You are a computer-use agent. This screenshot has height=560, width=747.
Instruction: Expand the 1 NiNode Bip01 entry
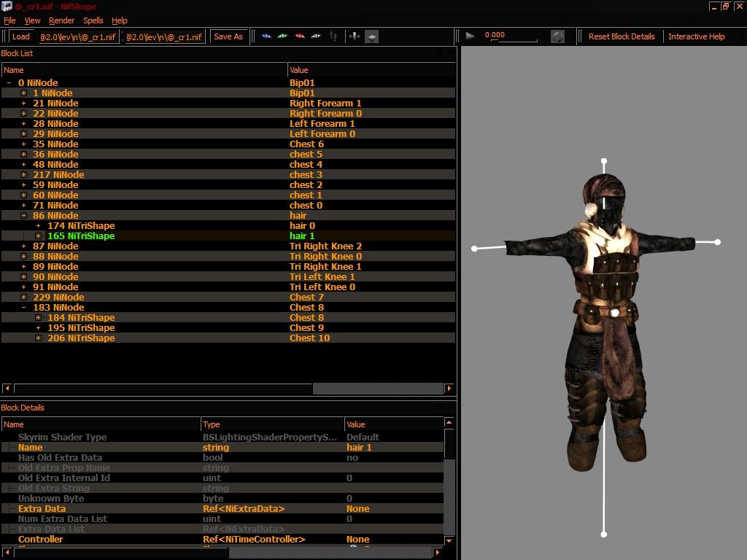pyautogui.click(x=23, y=93)
